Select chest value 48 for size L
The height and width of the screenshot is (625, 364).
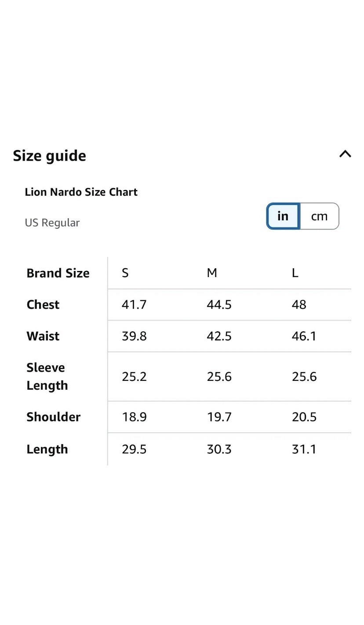click(x=299, y=305)
